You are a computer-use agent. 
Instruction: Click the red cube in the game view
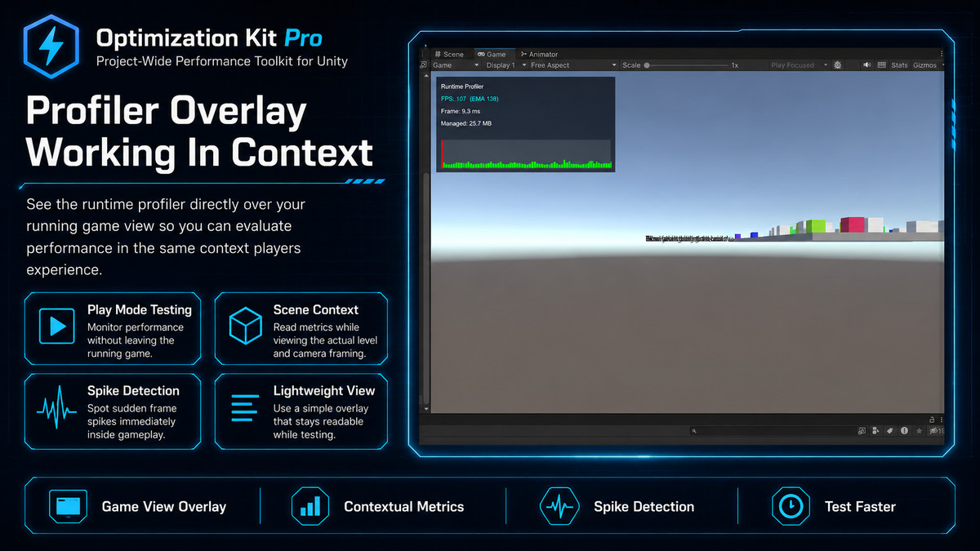pyautogui.click(x=853, y=225)
